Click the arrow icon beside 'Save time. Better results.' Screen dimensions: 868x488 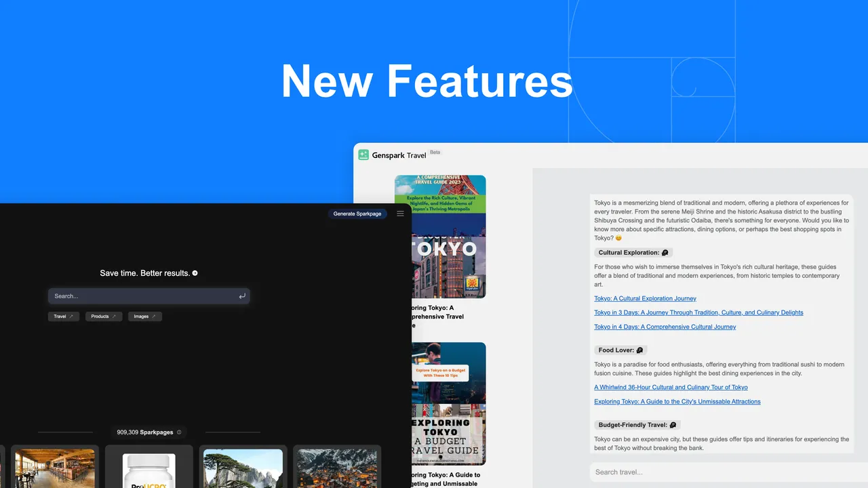tap(195, 273)
